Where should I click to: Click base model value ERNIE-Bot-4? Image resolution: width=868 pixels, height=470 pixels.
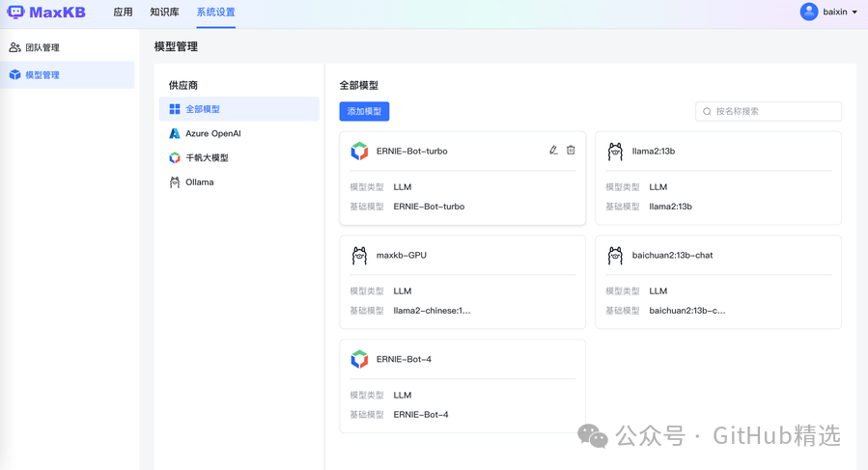(x=421, y=415)
